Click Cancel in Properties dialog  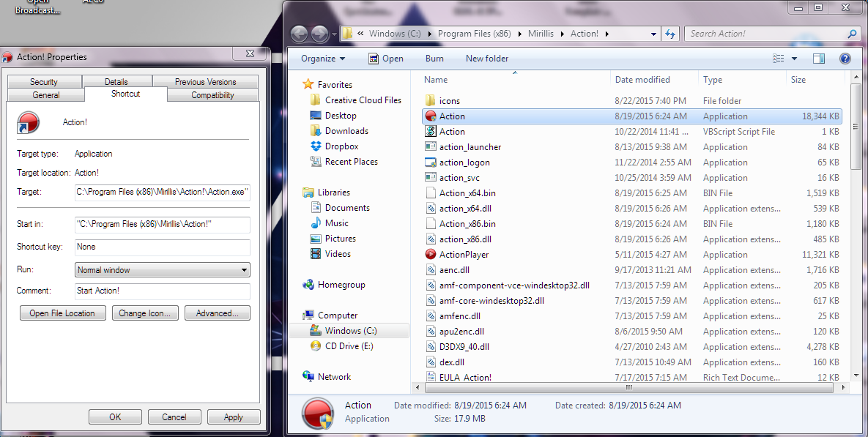(174, 417)
